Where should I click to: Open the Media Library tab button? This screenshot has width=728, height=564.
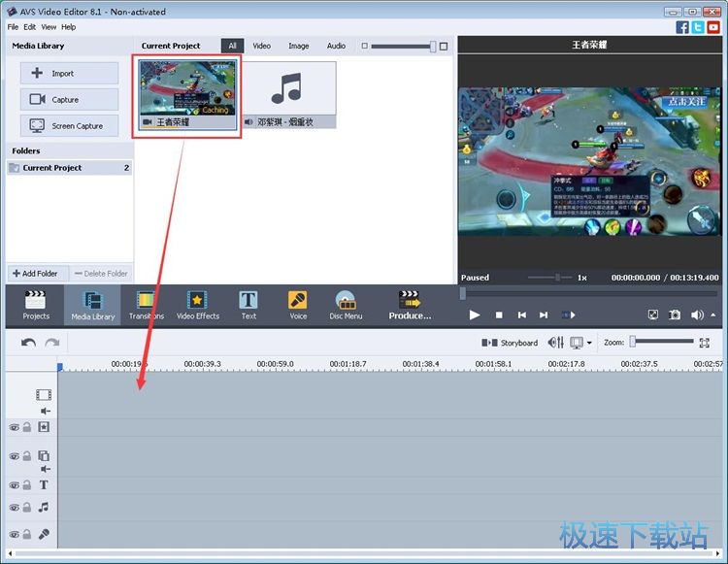click(92, 305)
